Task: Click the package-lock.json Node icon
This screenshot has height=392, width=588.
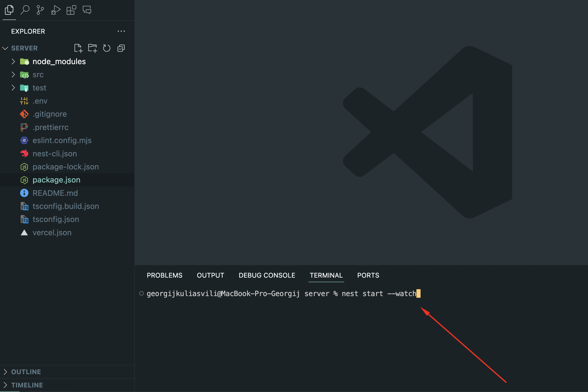Action: coord(24,167)
